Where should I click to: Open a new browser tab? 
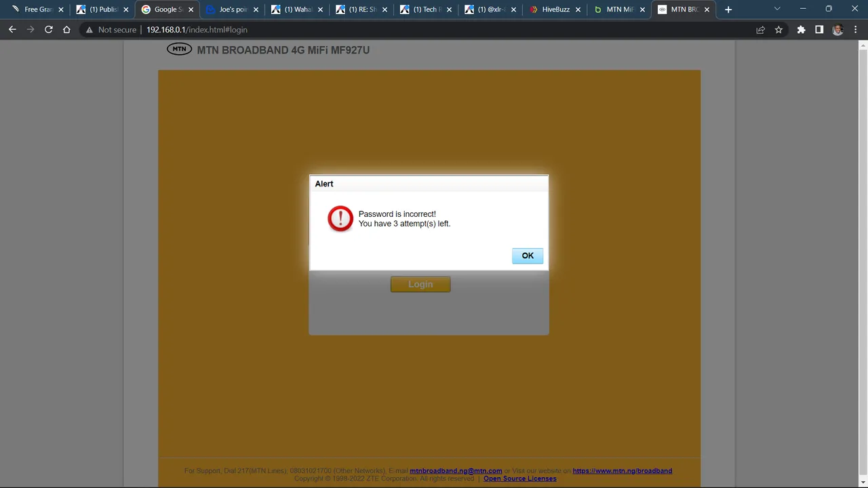tap(728, 9)
